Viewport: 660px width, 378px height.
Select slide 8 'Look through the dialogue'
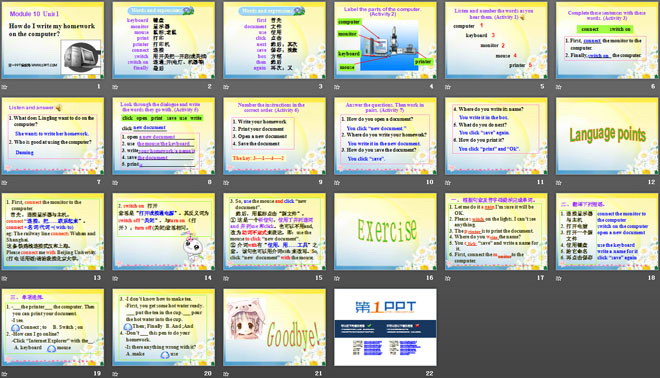[x=163, y=136]
